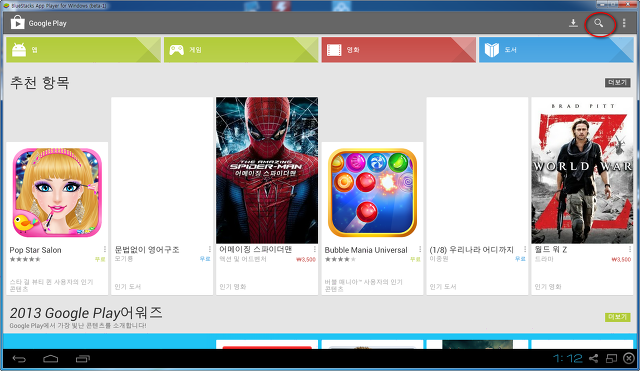Open the World War Z movie poster
This screenshot has width=640, height=371.
click(x=582, y=170)
